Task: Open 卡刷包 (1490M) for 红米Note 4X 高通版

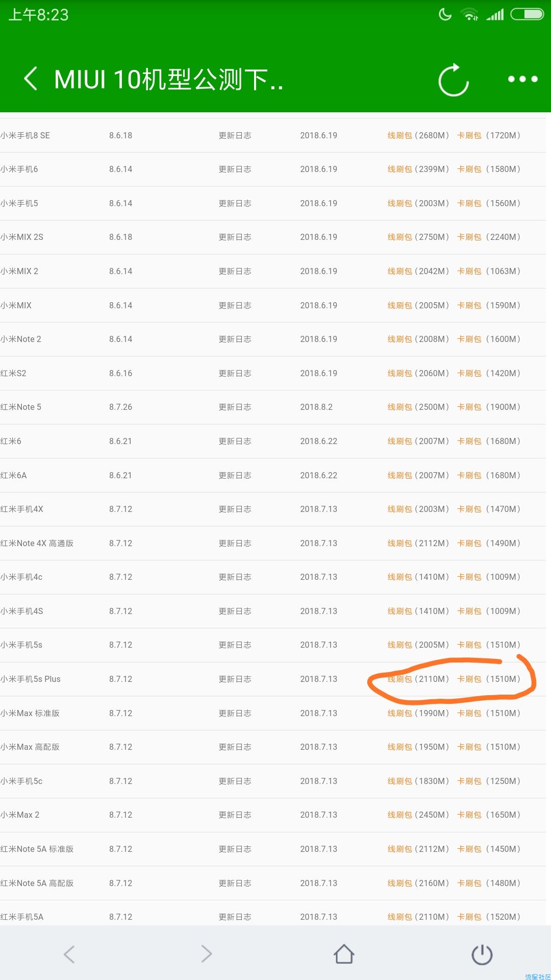Action: 469,543
